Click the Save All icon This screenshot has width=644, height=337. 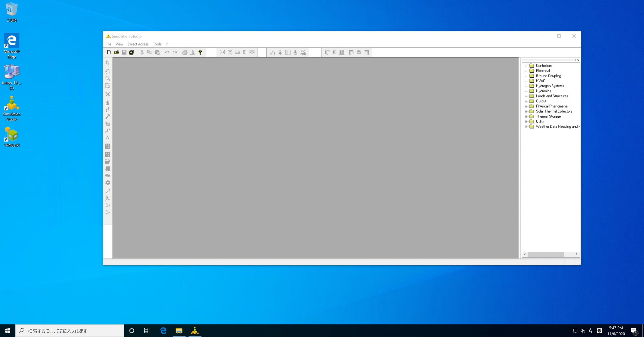(132, 52)
